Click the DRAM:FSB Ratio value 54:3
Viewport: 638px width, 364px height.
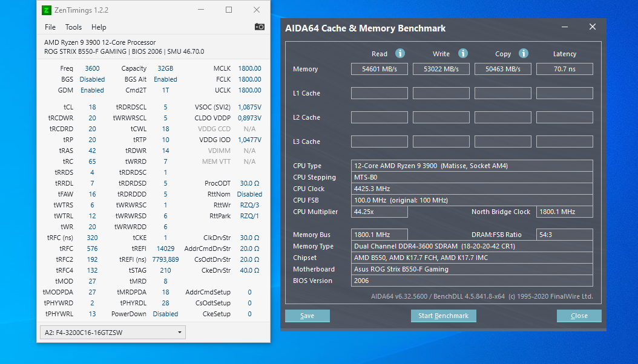pyautogui.click(x=565, y=235)
